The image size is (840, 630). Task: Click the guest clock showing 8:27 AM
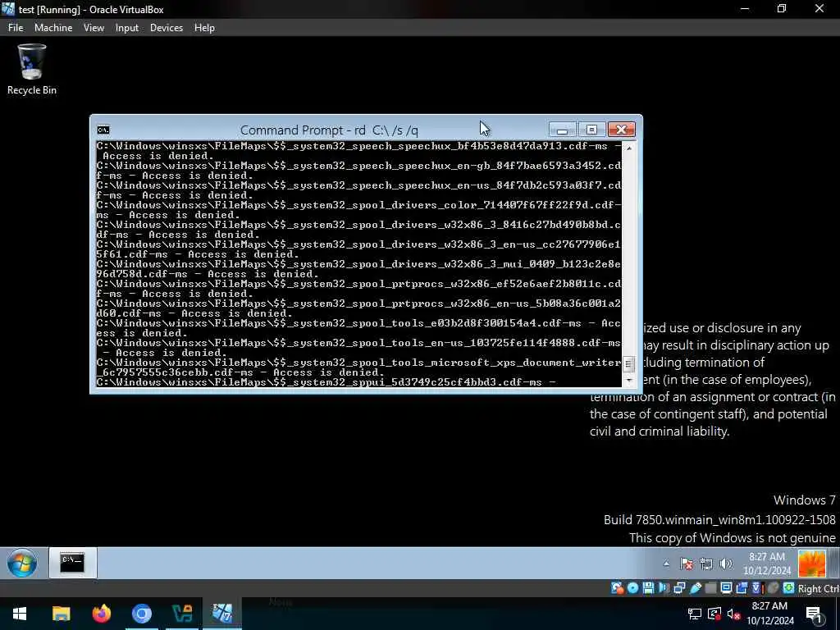point(767,564)
